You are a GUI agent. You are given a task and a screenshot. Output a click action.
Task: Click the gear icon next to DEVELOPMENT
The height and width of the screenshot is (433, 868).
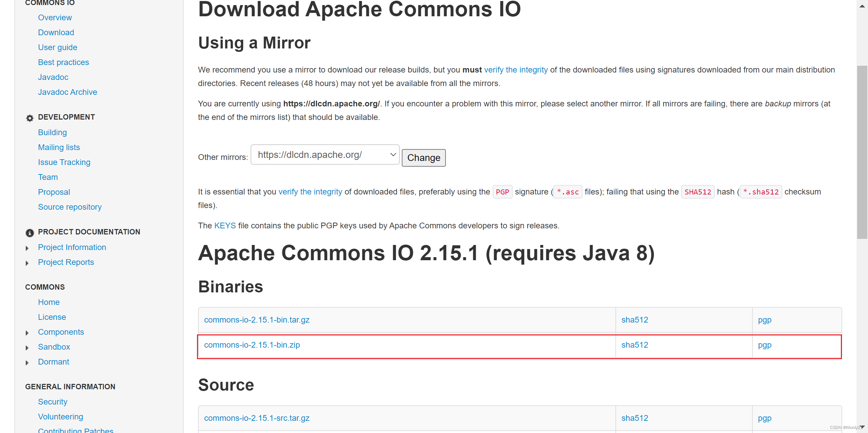(x=29, y=118)
